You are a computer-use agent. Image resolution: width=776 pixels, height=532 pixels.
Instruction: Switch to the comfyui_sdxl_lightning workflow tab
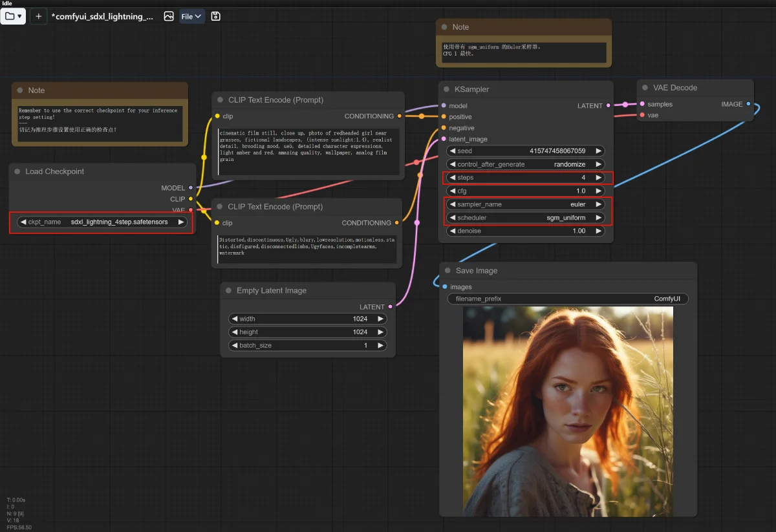[x=102, y=16]
